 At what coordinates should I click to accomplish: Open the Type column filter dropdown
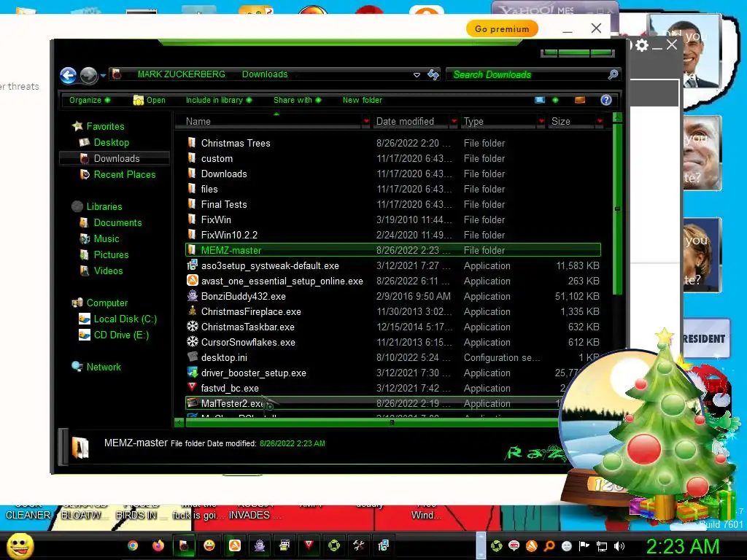pos(542,122)
